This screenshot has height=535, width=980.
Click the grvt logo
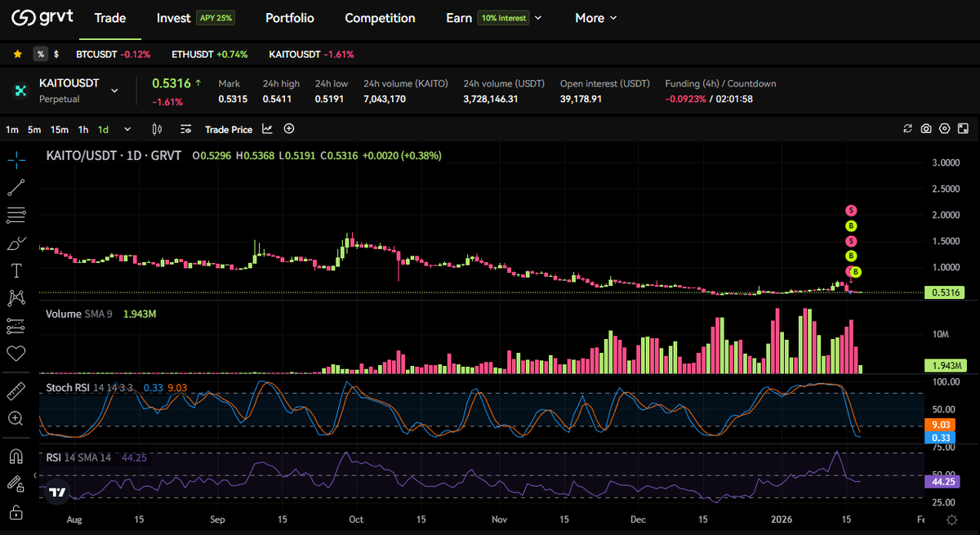click(x=43, y=17)
